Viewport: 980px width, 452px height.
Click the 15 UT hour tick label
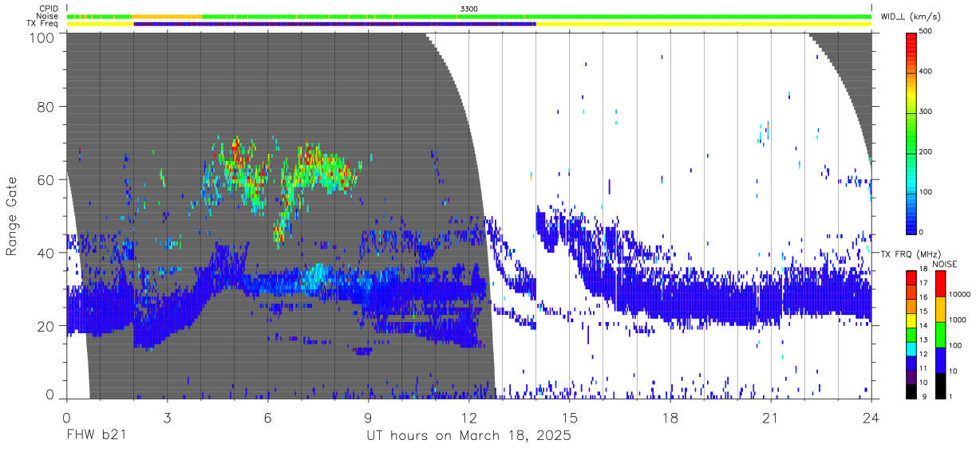570,418
